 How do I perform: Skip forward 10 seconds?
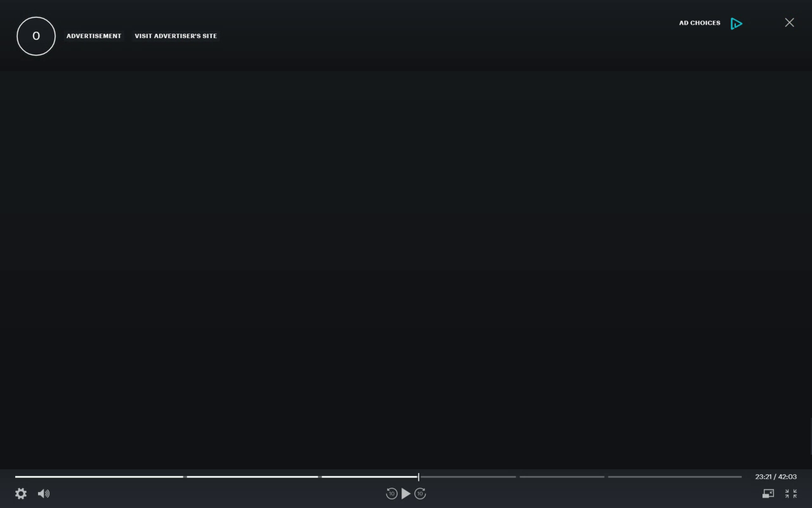[x=420, y=493]
